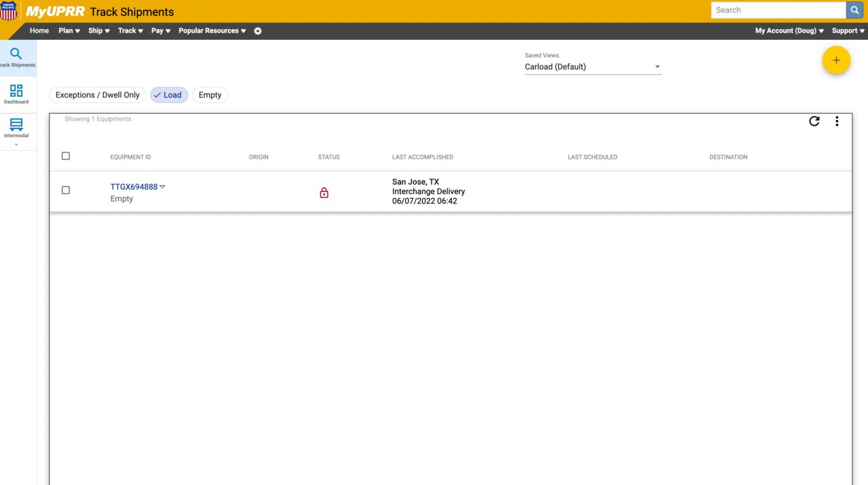Click the yellow plus add button
The height and width of the screenshot is (485, 868).
836,60
